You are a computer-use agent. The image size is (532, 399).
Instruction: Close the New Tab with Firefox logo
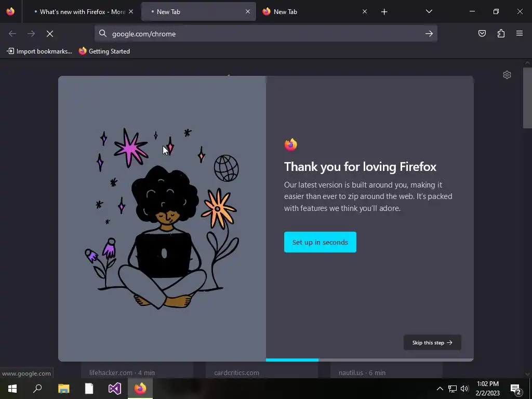pos(364,11)
